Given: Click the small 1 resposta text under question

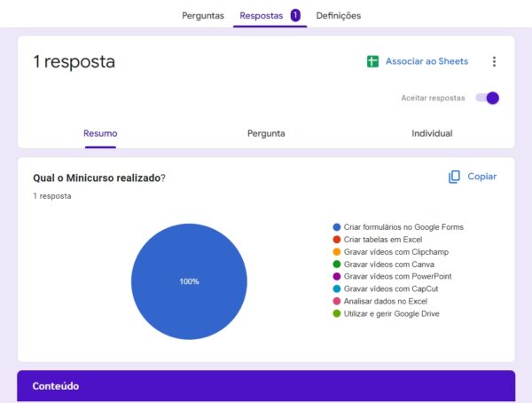Looking at the screenshot, I should (x=52, y=196).
